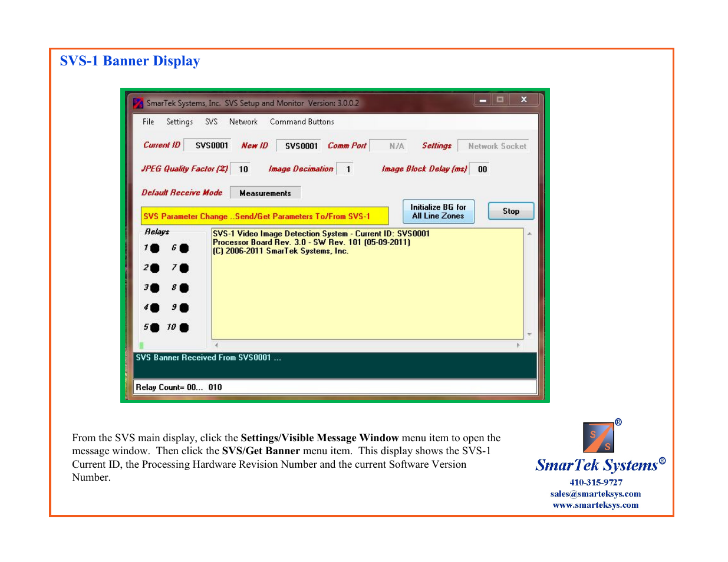Click the Relay Count status bar

[x=335, y=387]
